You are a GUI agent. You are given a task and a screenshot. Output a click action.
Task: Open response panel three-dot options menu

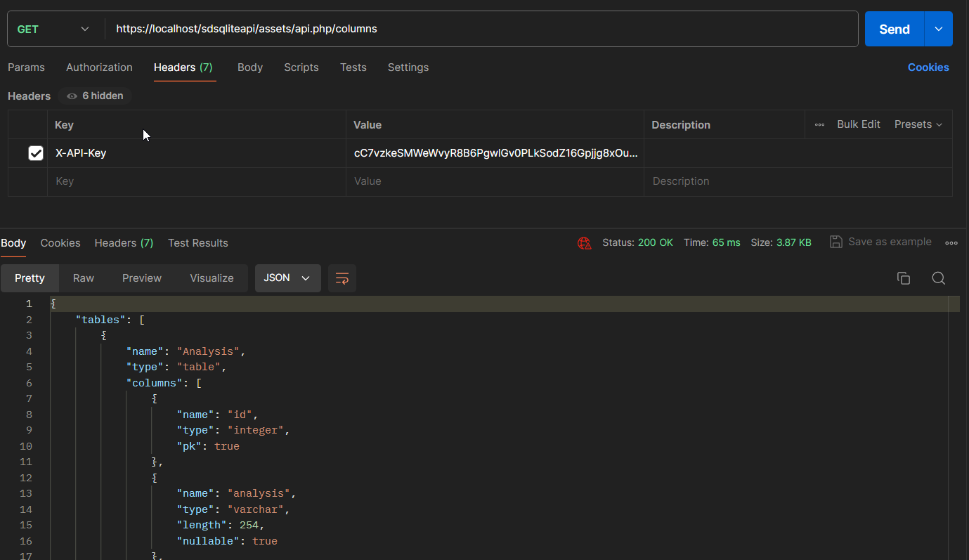coord(951,243)
